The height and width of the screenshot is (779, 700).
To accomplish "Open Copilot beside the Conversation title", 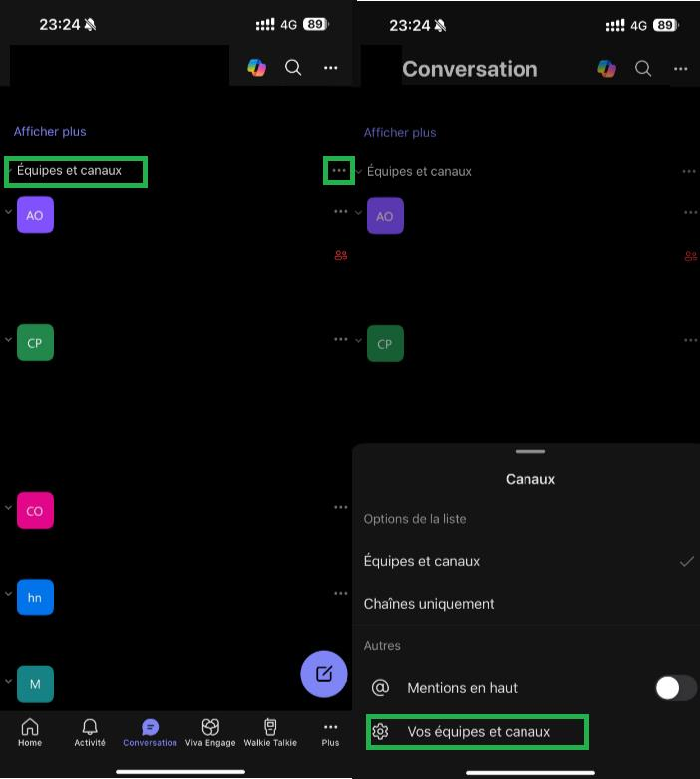I will (606, 68).
